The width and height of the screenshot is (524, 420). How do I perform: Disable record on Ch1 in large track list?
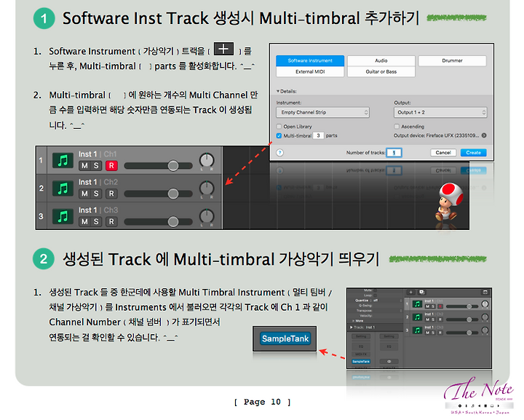click(x=111, y=166)
